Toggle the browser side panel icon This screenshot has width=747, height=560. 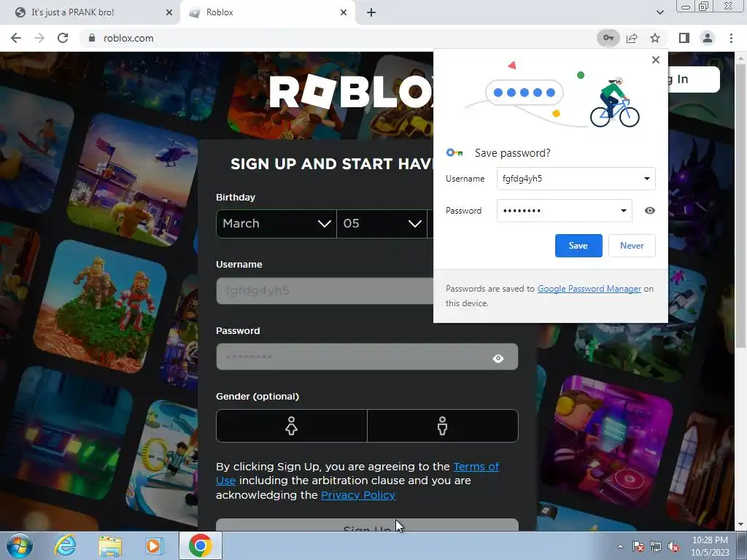684,38
